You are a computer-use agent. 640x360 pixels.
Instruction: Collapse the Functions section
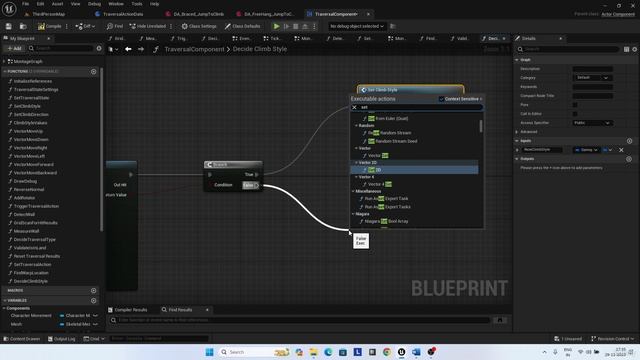coord(4,71)
